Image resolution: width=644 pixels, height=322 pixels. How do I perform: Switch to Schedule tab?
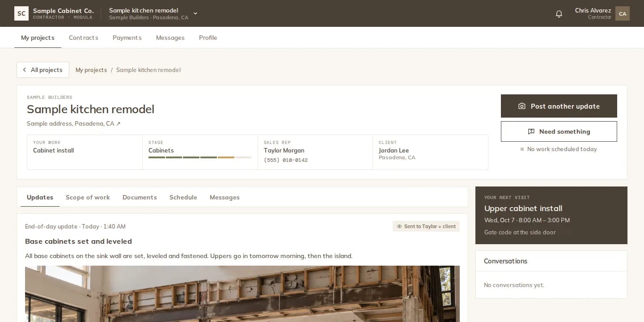pos(183,197)
